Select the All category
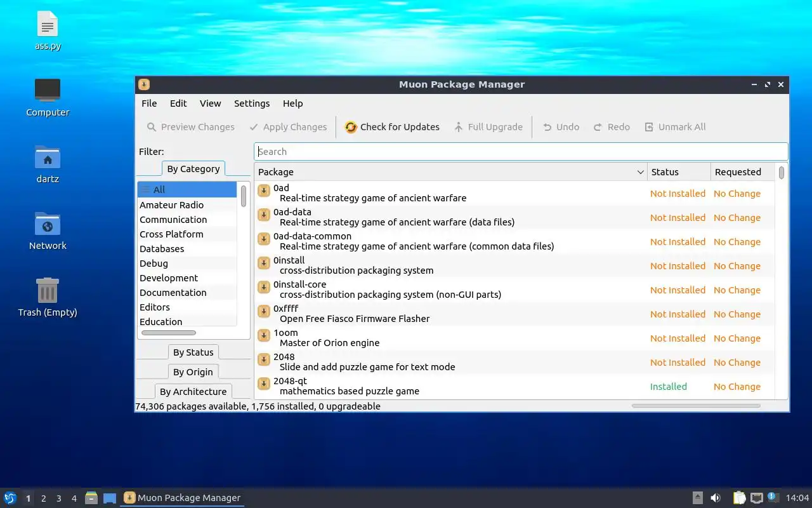This screenshot has height=508, width=812. (x=187, y=190)
